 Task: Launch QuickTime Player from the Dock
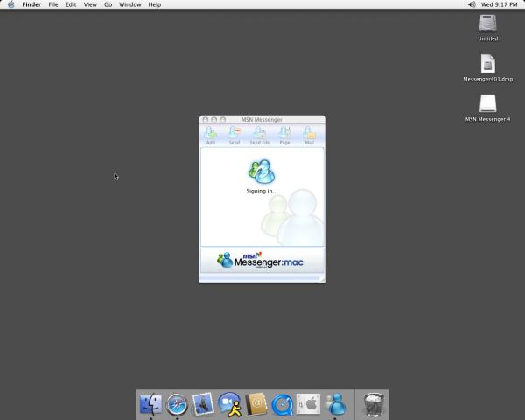pos(283,405)
